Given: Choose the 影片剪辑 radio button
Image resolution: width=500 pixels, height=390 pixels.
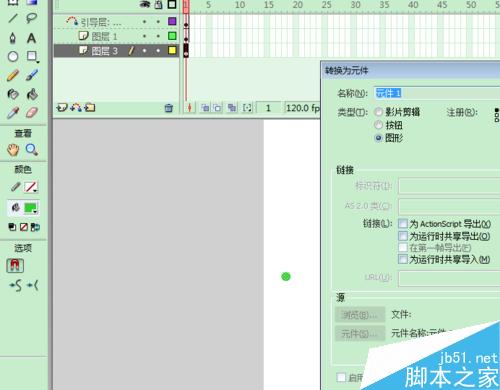Looking at the screenshot, I should pos(378,112).
